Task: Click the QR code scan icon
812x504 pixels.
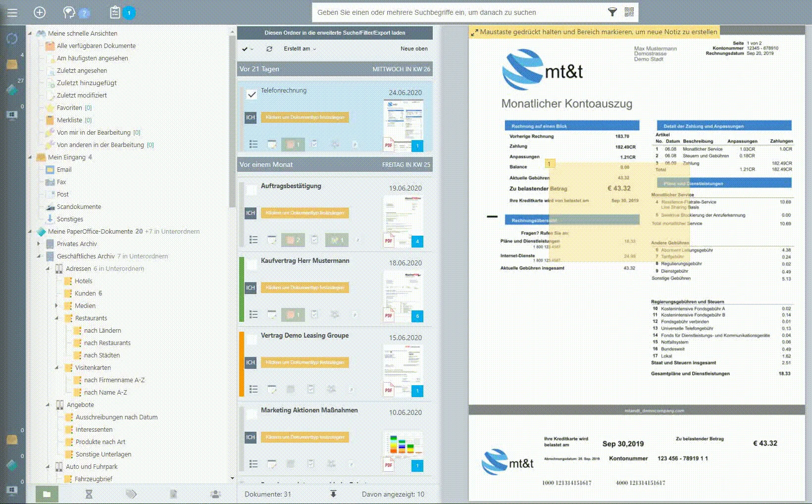Action: tap(629, 12)
